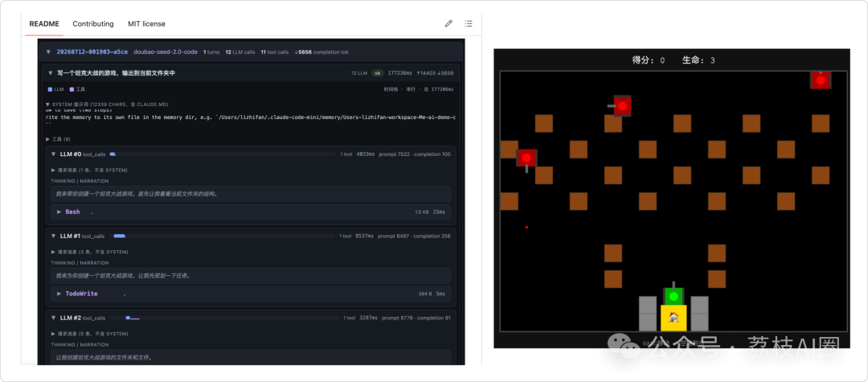The width and height of the screenshot is (868, 382).
Task: Click the session ID 20260712-001903-a5ce link
Action: point(92,52)
